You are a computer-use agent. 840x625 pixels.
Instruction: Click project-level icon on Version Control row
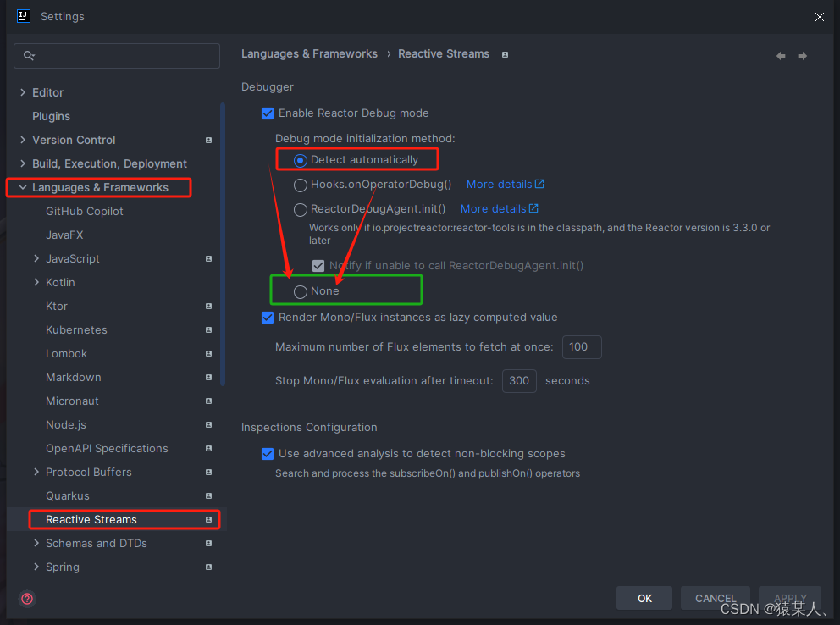click(x=208, y=141)
